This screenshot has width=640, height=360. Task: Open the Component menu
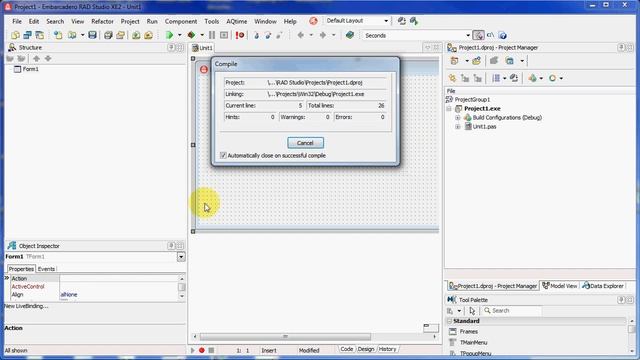tap(181, 21)
